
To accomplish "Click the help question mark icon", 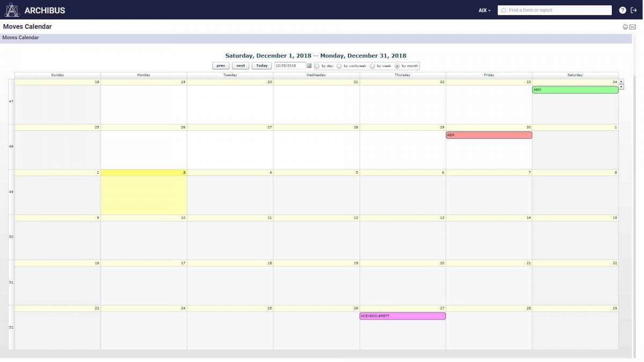I will pyautogui.click(x=621, y=10).
